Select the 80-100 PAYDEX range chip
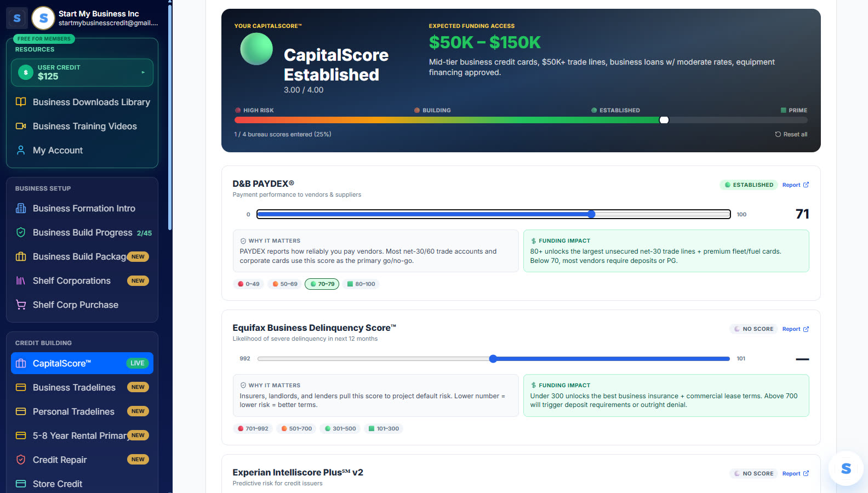This screenshot has width=868, height=493. pos(361,284)
